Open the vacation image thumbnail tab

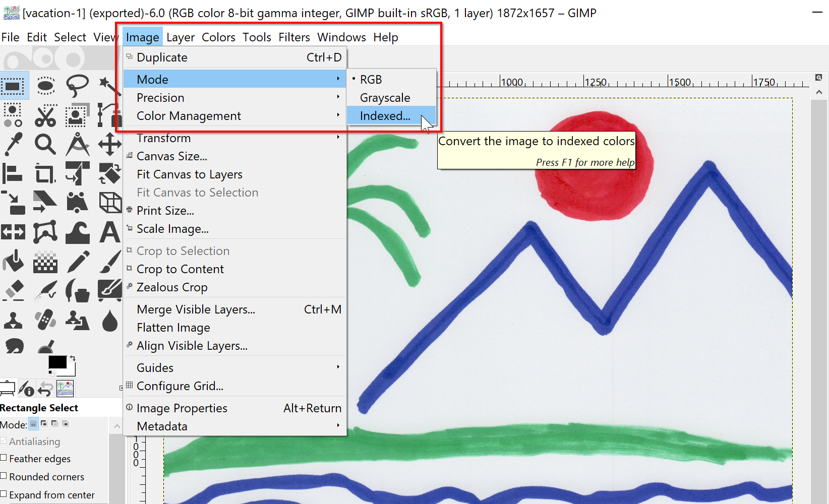pos(65,389)
